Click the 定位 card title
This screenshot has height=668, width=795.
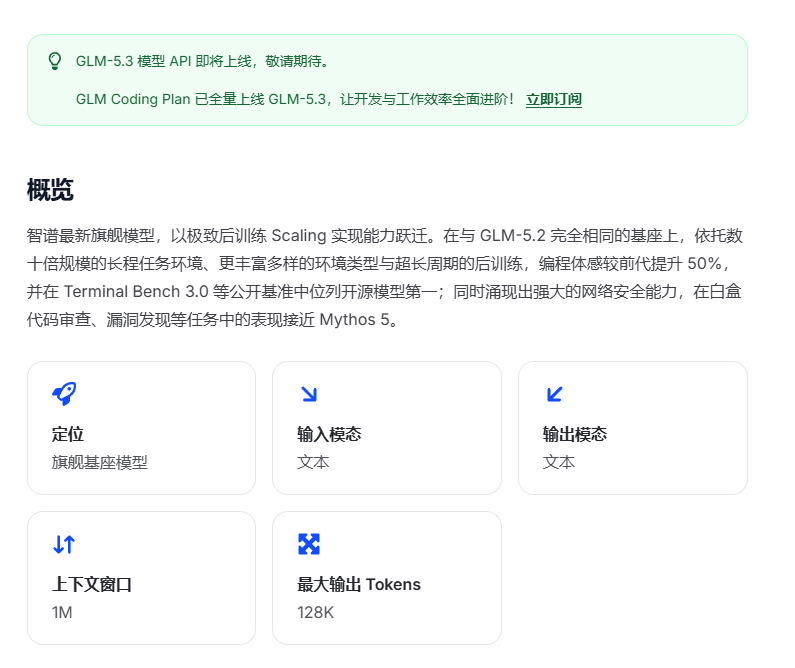[x=67, y=434]
